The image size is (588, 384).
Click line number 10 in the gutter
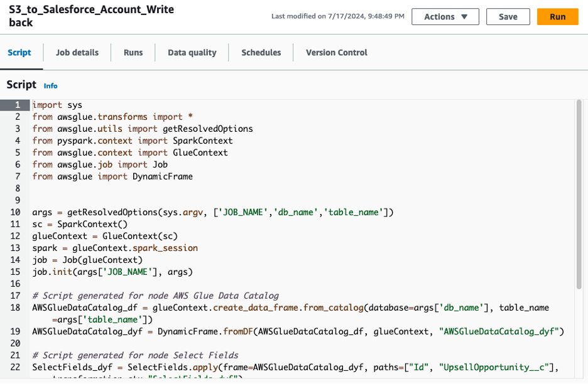coord(15,212)
